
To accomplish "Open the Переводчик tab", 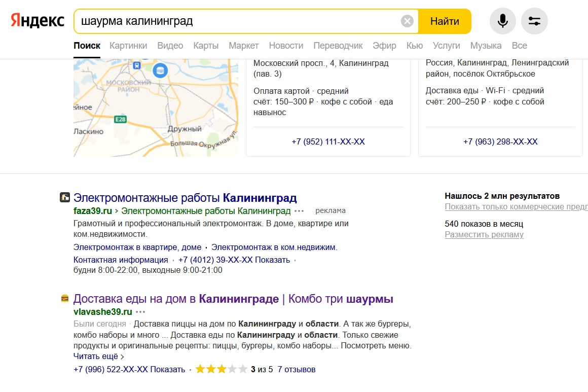I will pyautogui.click(x=338, y=46).
